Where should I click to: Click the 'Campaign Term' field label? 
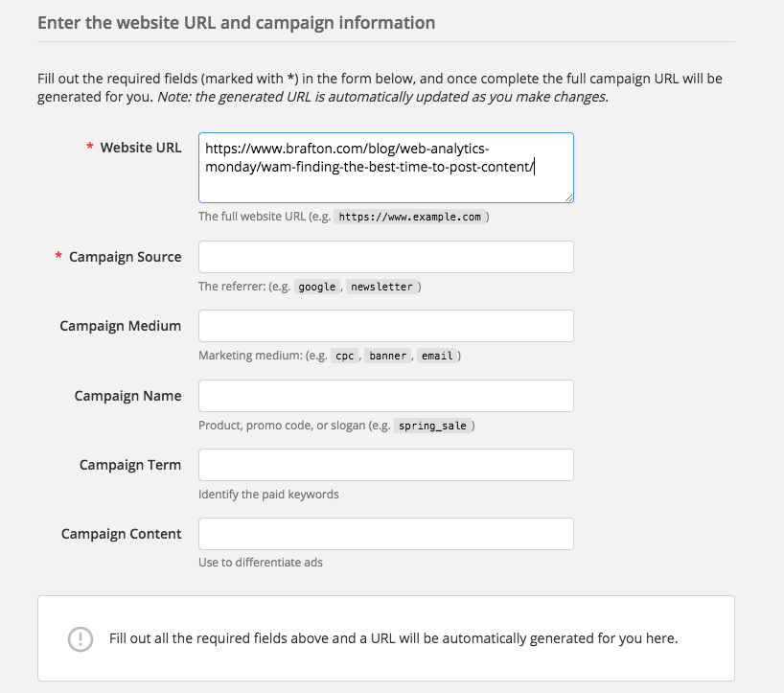[x=129, y=465]
